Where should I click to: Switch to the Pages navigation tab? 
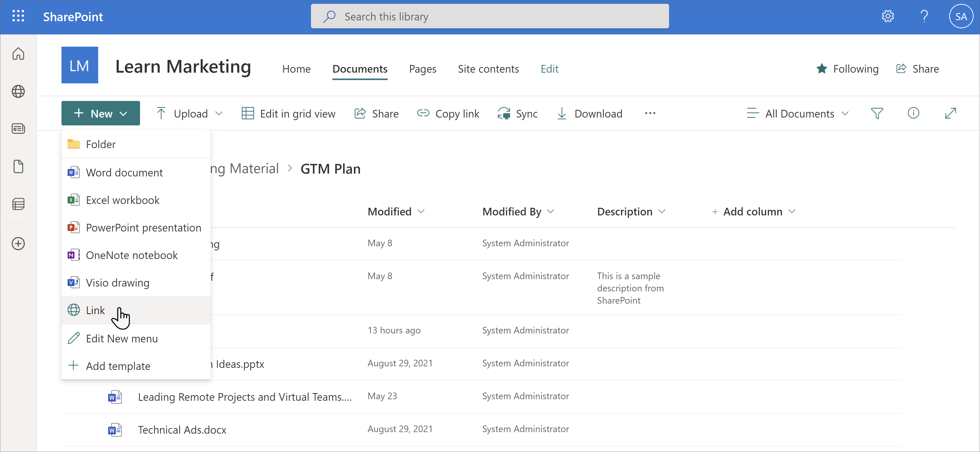tap(422, 69)
